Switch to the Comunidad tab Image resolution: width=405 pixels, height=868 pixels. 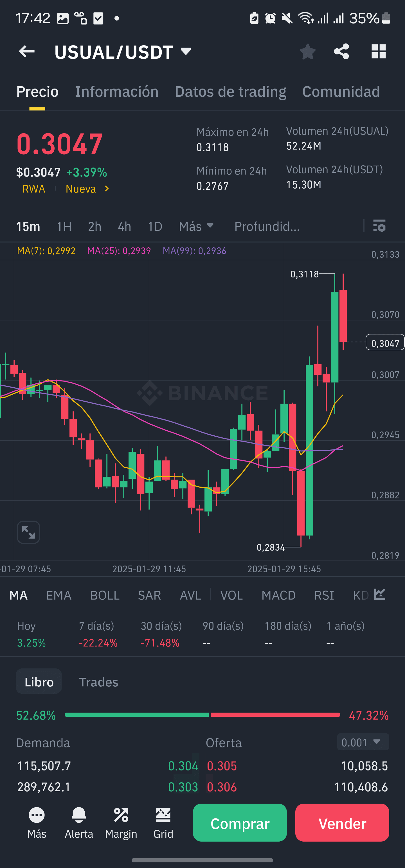point(341,92)
